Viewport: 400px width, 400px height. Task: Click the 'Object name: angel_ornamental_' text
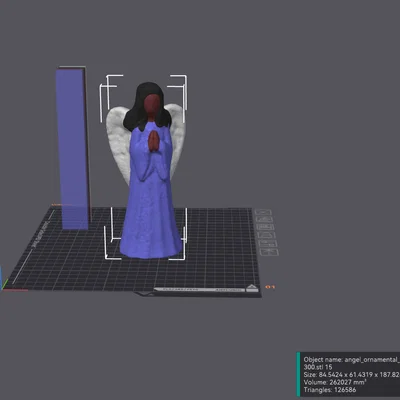click(351, 360)
